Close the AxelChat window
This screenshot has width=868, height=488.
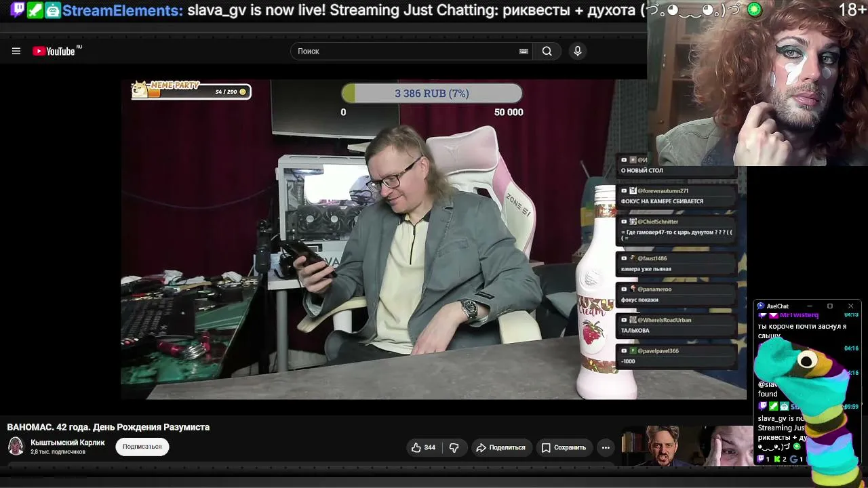click(x=850, y=306)
